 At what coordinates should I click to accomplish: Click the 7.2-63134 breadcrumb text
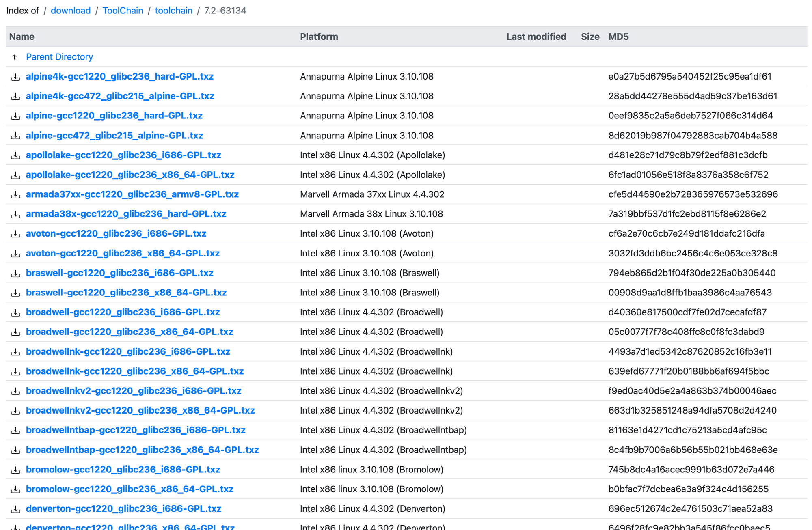(225, 11)
